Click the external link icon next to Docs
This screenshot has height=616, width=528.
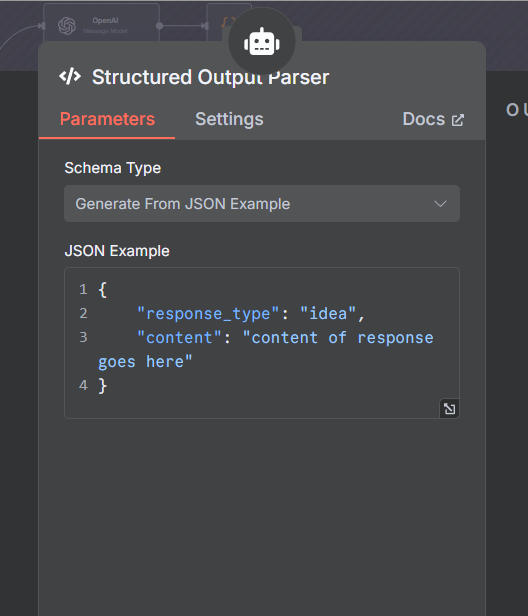tap(458, 120)
